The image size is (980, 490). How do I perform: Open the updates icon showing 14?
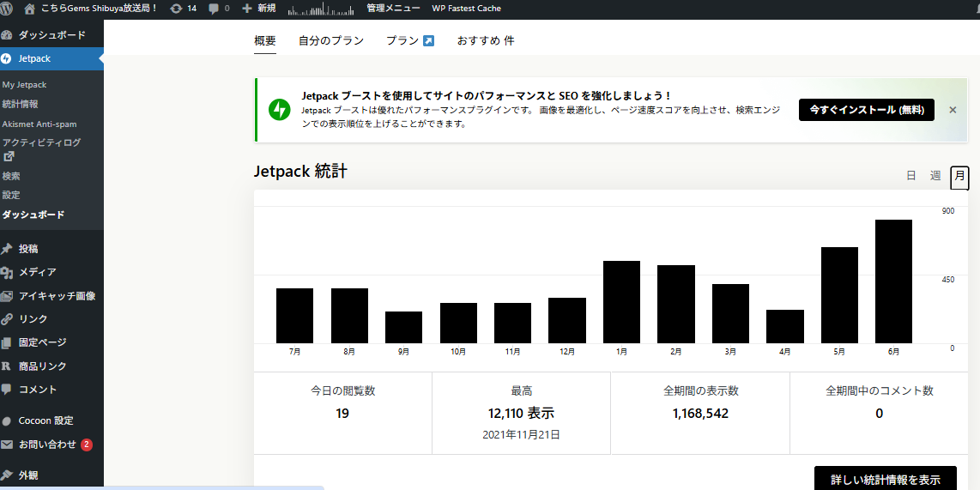point(177,9)
